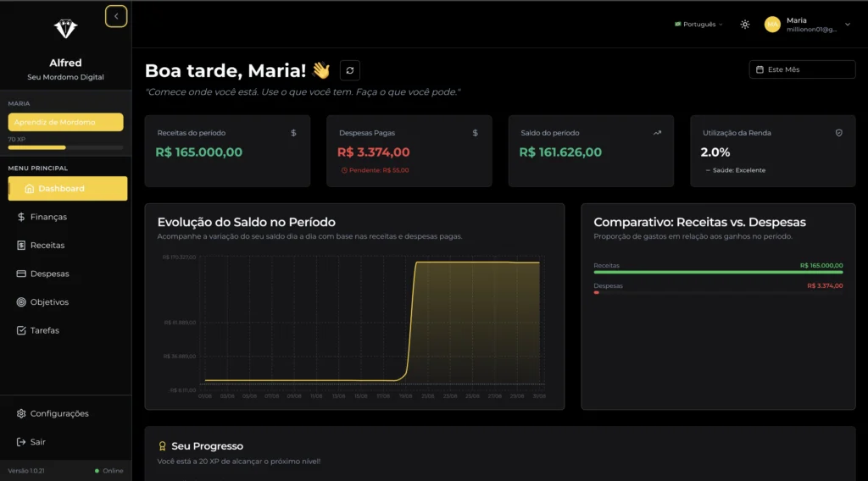Click the Despesas credit card icon
This screenshot has width=868, height=481.
(x=21, y=274)
